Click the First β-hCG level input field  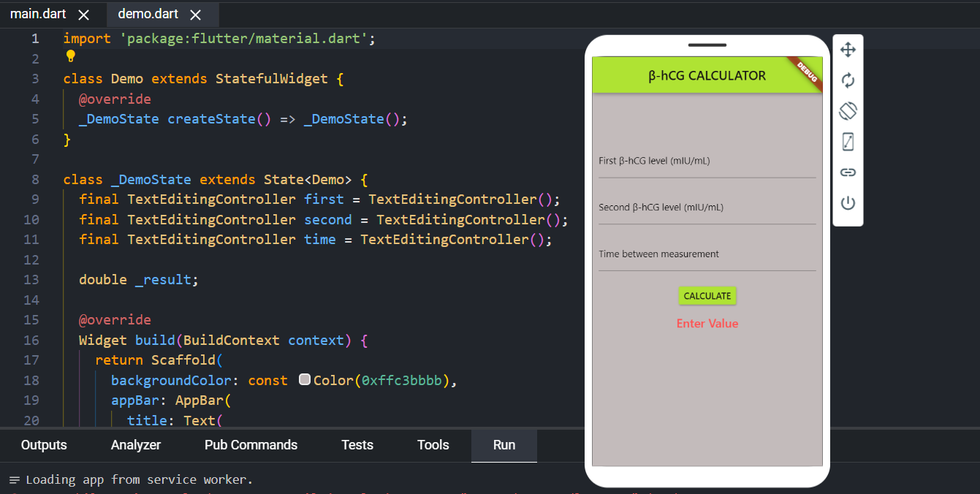[x=707, y=167]
